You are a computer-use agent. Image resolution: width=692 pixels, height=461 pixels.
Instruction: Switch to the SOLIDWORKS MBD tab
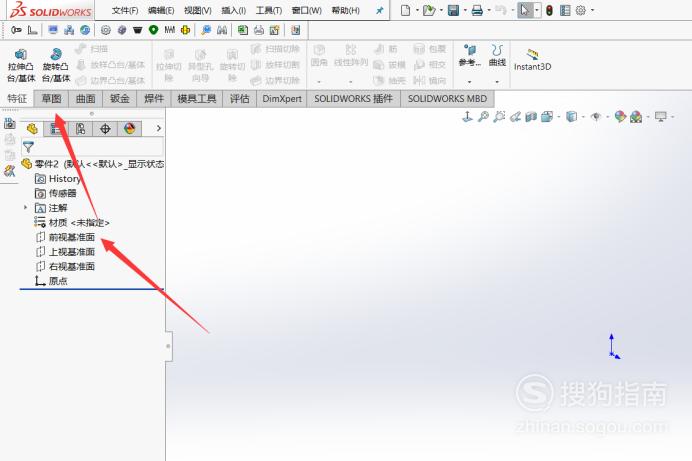[x=448, y=99]
